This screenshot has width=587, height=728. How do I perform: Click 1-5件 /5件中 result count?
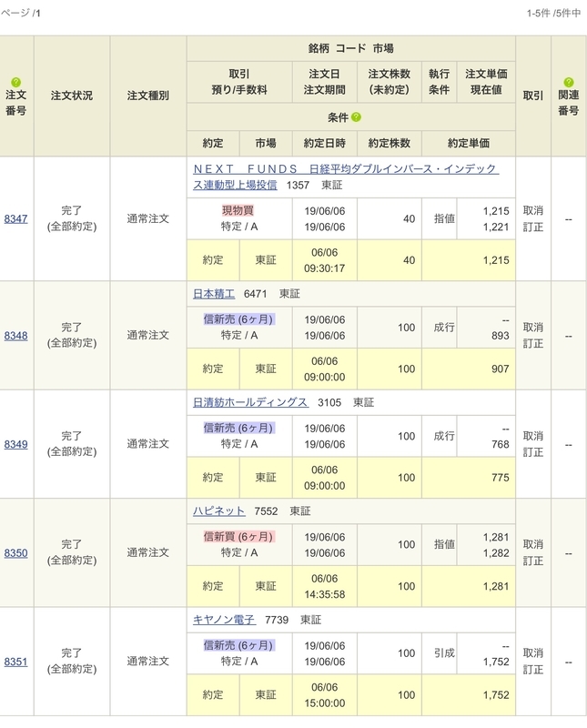[x=553, y=13]
